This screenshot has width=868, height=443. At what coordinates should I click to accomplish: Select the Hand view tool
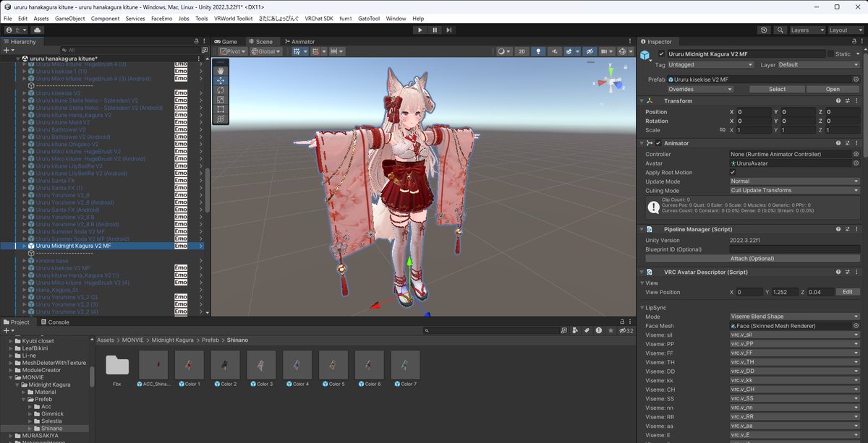pyautogui.click(x=221, y=71)
